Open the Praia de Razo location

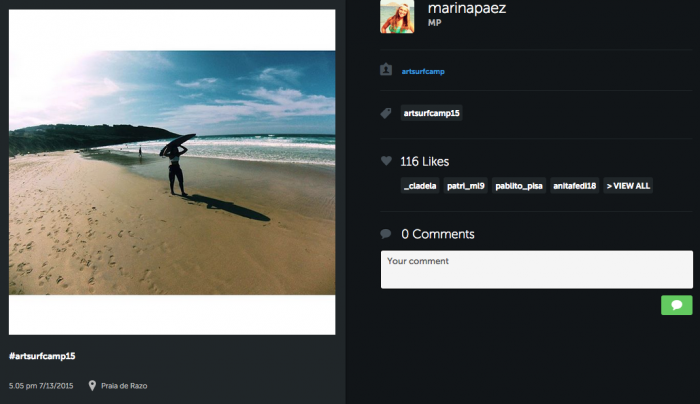pos(124,386)
